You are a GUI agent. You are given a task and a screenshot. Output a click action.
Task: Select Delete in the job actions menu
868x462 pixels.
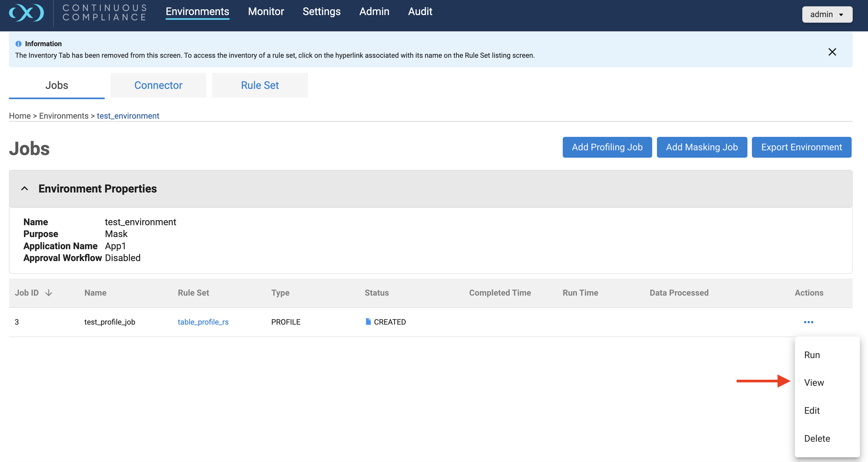click(x=817, y=439)
